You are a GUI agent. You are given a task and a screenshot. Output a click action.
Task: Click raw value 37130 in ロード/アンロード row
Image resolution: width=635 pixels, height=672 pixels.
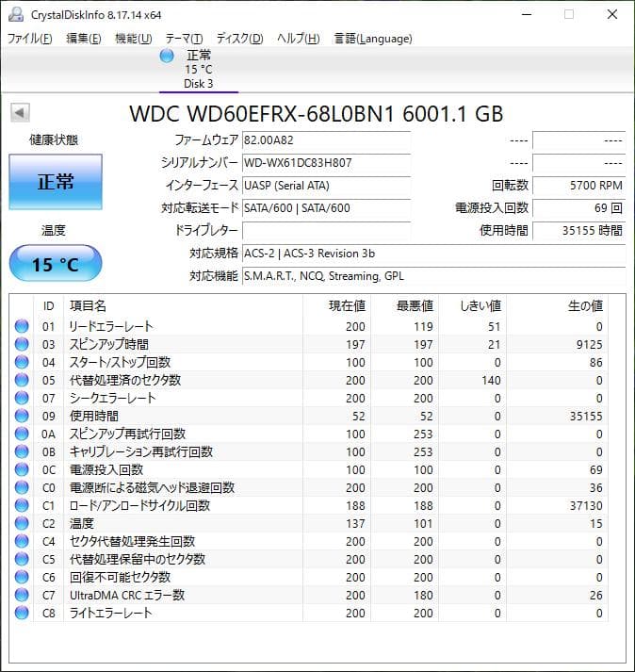click(x=586, y=506)
